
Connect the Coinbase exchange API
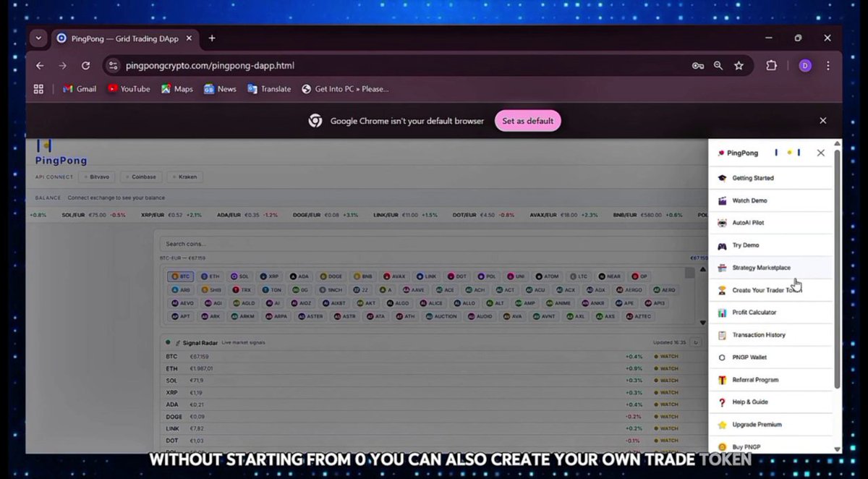[x=141, y=177]
